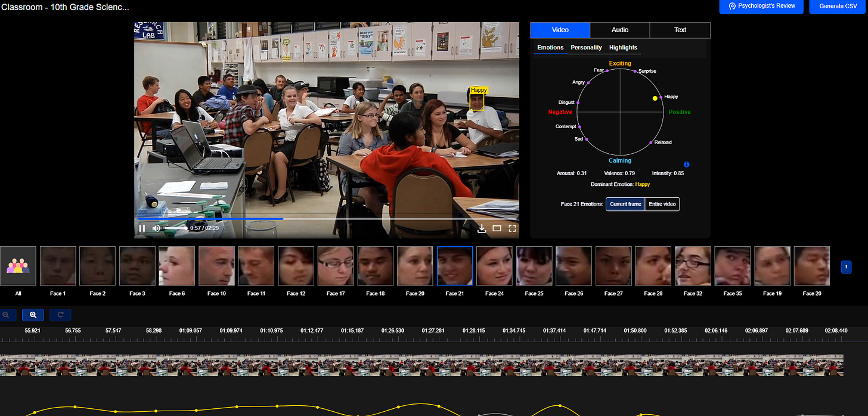Select Face 26 thumbnail
The width and height of the screenshot is (868, 416).
pos(574,266)
